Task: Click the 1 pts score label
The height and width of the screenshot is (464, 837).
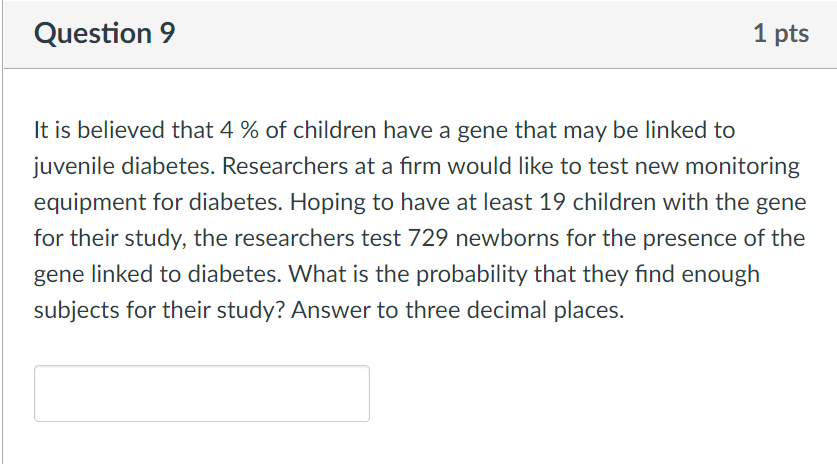Action: pos(780,34)
